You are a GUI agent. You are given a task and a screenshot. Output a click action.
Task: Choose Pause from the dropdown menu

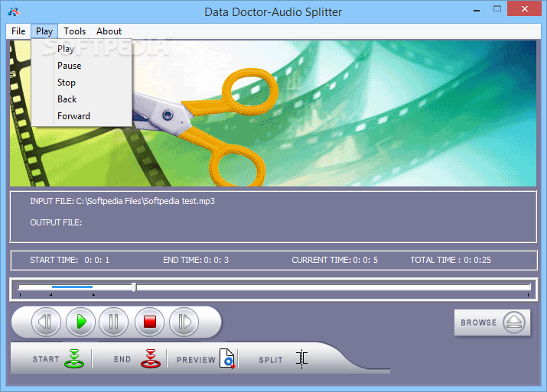(x=82, y=66)
